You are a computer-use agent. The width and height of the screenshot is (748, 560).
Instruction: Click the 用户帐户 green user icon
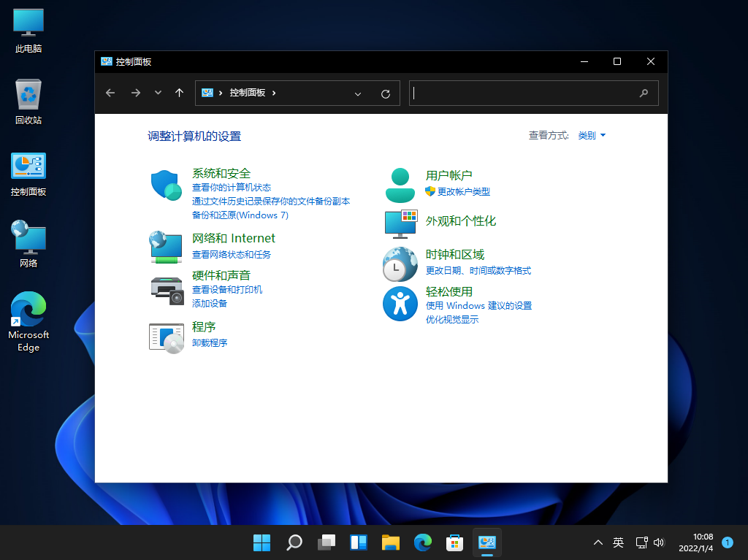pos(400,183)
